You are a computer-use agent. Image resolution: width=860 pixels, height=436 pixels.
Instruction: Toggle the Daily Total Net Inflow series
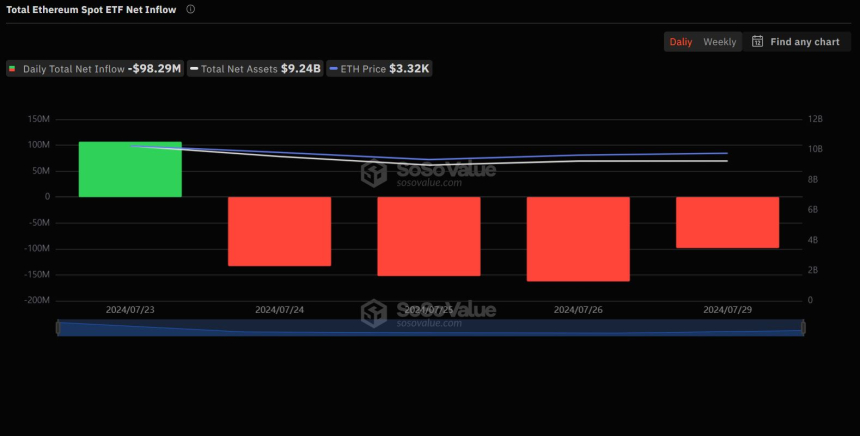coord(95,69)
